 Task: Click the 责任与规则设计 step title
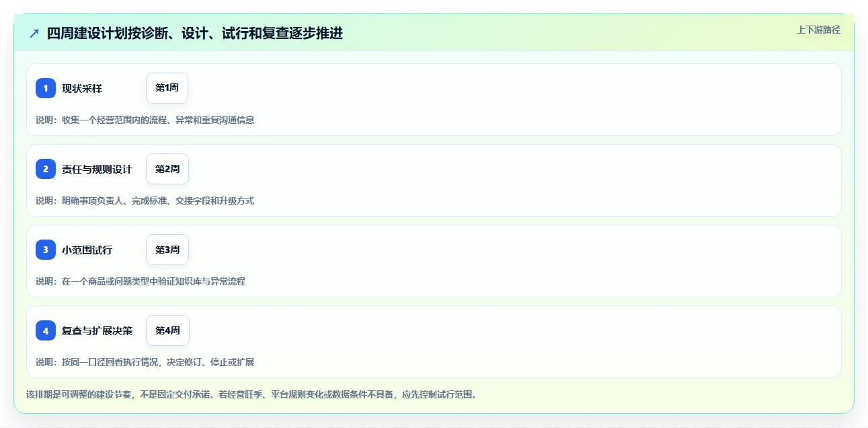tap(97, 169)
